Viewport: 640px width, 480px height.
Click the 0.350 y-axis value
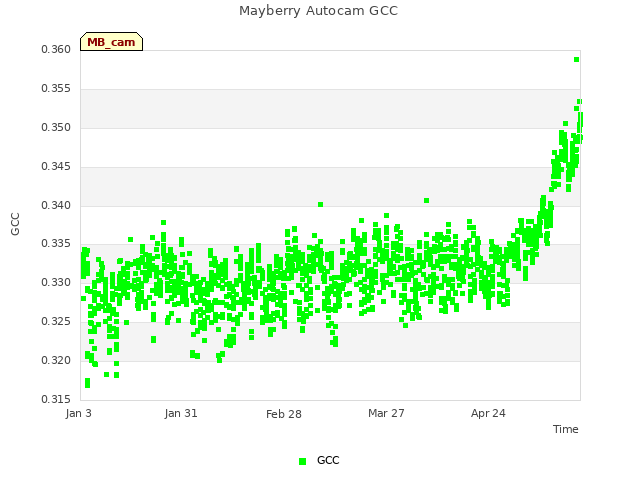tap(56, 127)
